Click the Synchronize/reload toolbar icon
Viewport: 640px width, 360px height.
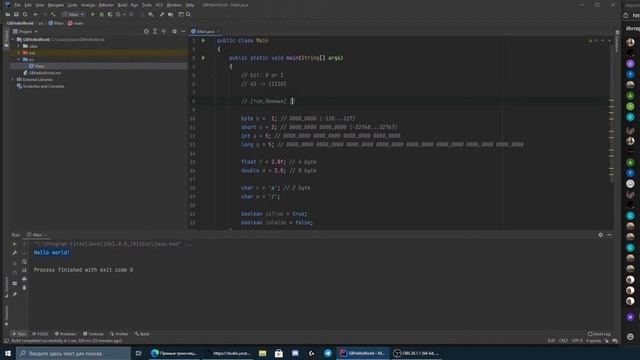25,14
